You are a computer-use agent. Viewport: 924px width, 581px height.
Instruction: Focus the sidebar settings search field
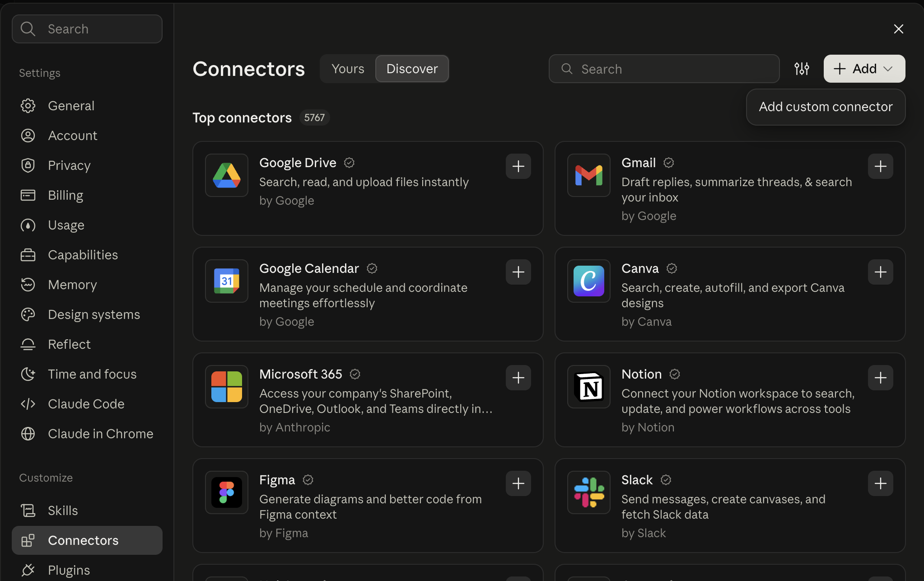(x=87, y=29)
